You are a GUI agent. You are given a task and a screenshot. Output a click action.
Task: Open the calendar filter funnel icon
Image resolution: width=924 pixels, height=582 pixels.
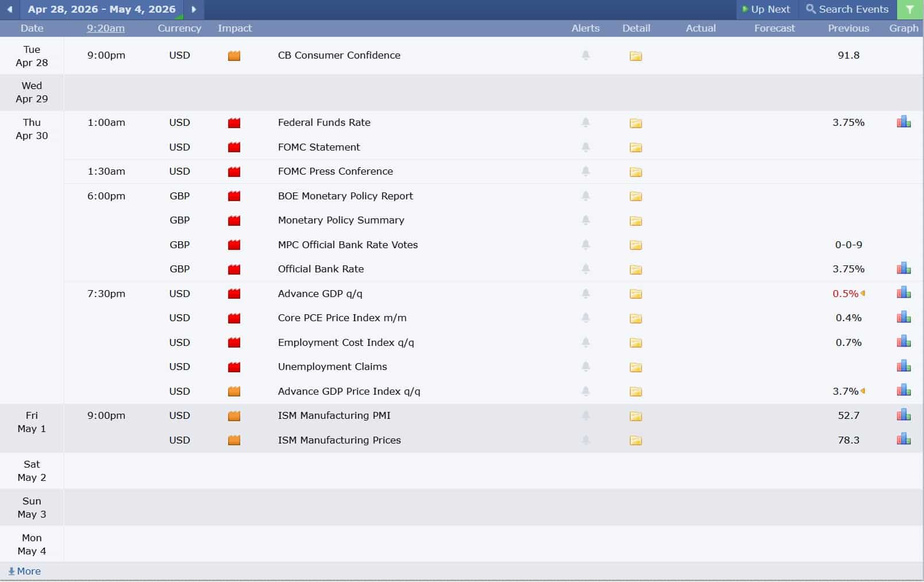910,10
